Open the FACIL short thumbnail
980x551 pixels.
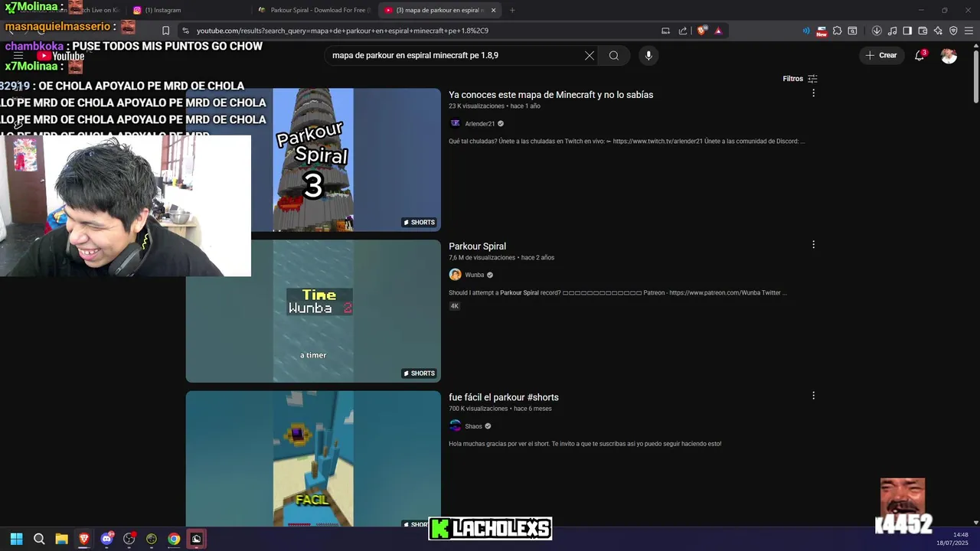point(313,459)
